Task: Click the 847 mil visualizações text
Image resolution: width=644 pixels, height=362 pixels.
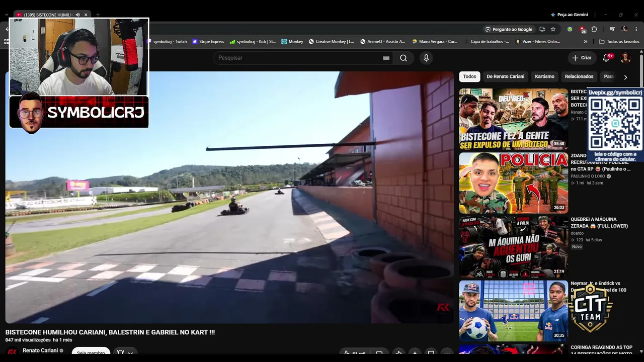Action: pyautogui.click(x=28, y=340)
